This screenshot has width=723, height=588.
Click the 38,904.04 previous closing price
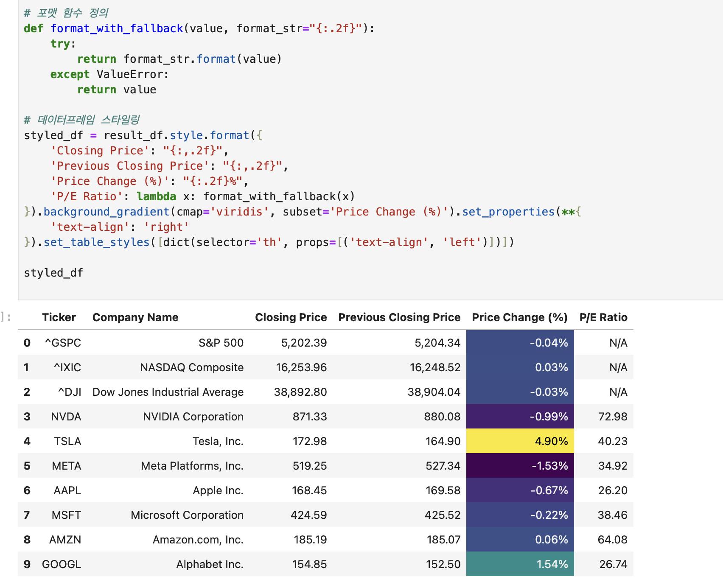[x=434, y=392]
